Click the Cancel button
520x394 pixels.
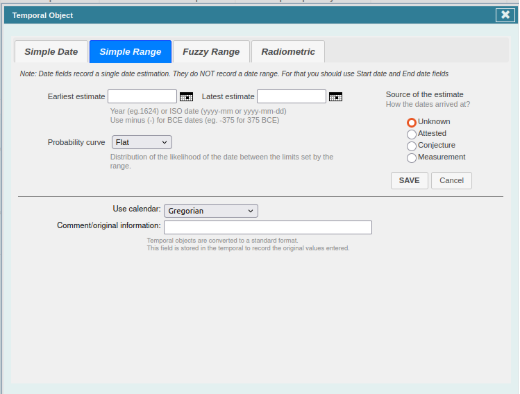451,180
